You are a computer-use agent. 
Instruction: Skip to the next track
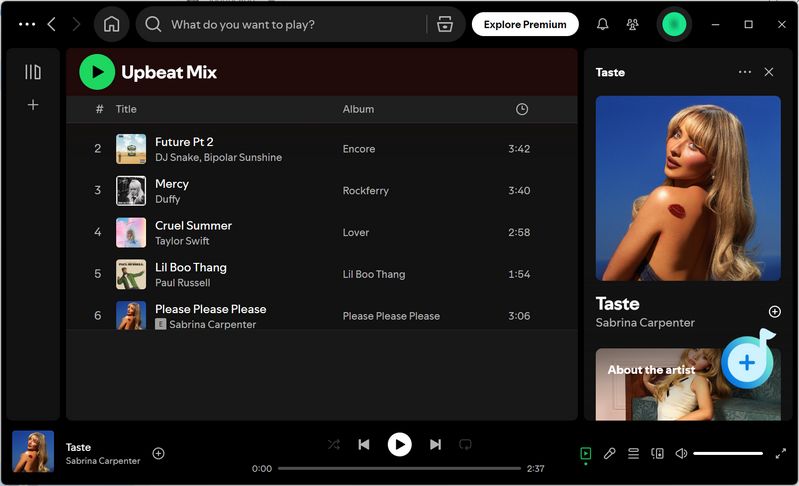click(x=435, y=444)
